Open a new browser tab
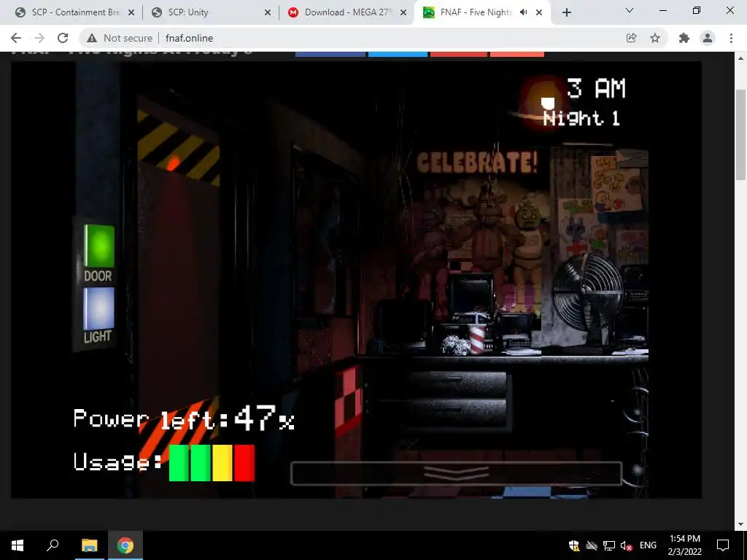The image size is (747, 560). 566,12
